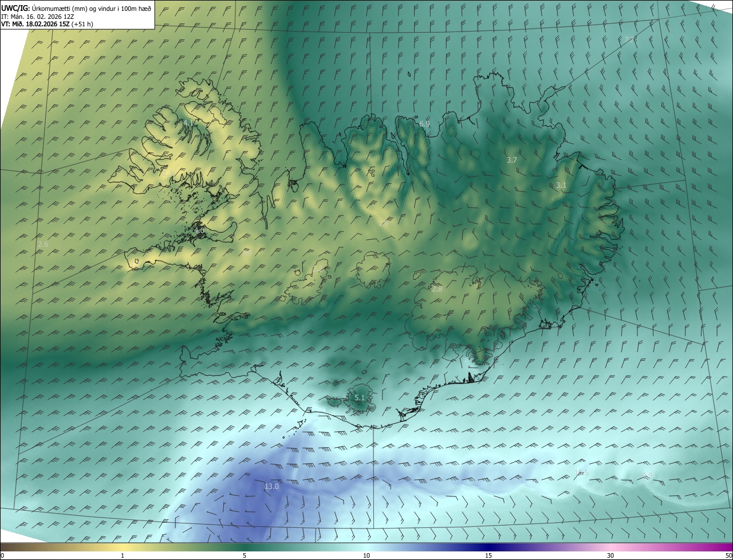
Task: Click the 2.2 value label
Action: point(317,269)
